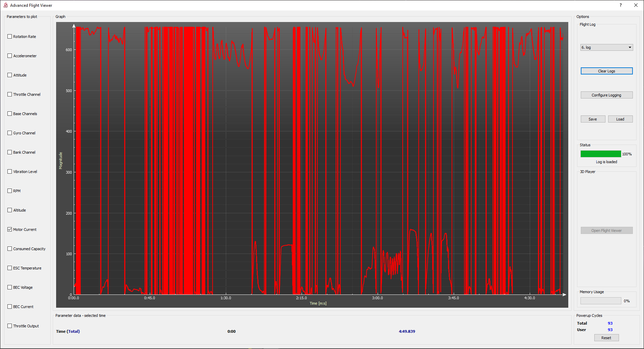This screenshot has height=349, width=644.
Task: Open the Flight Log dropdown
Action: [x=606, y=47]
